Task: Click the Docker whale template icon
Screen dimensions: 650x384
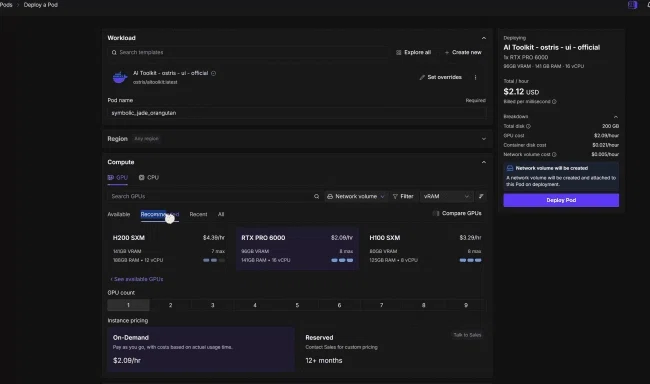Action: (x=120, y=78)
